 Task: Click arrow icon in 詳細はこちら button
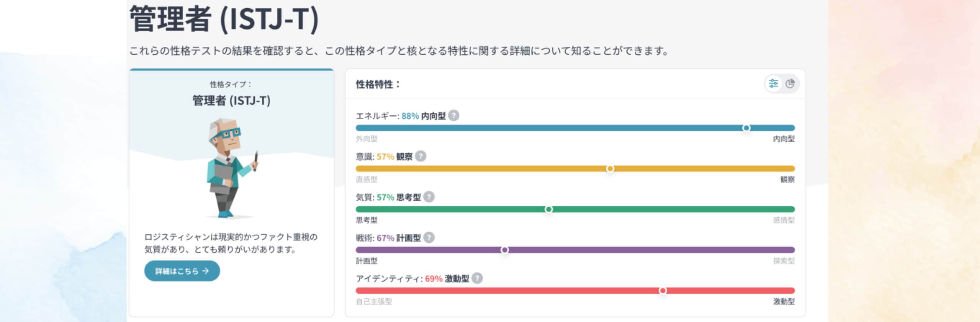tap(206, 271)
